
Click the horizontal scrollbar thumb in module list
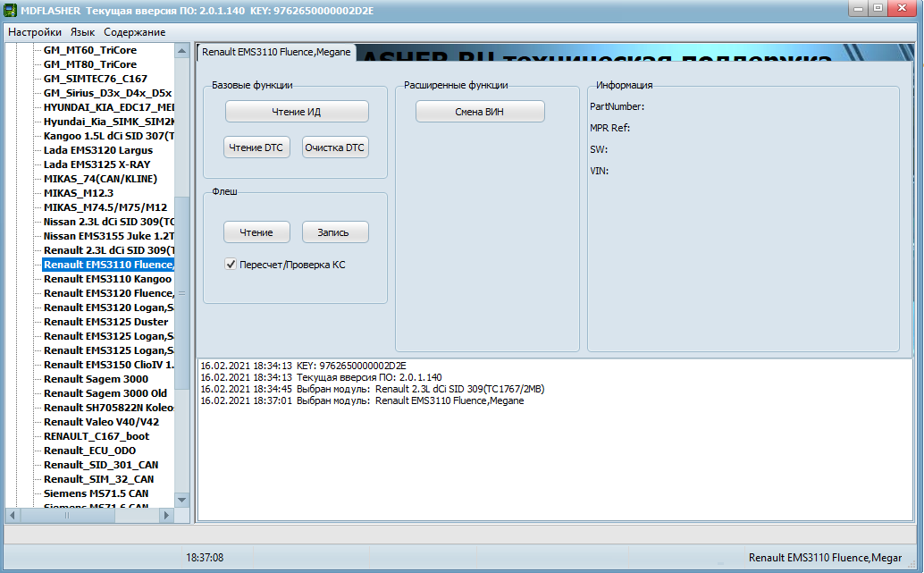(x=67, y=515)
